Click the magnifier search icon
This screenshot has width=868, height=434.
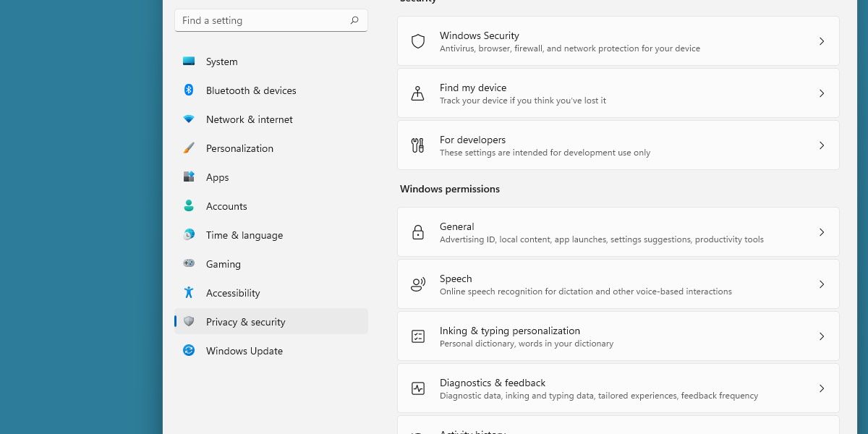[x=354, y=20]
